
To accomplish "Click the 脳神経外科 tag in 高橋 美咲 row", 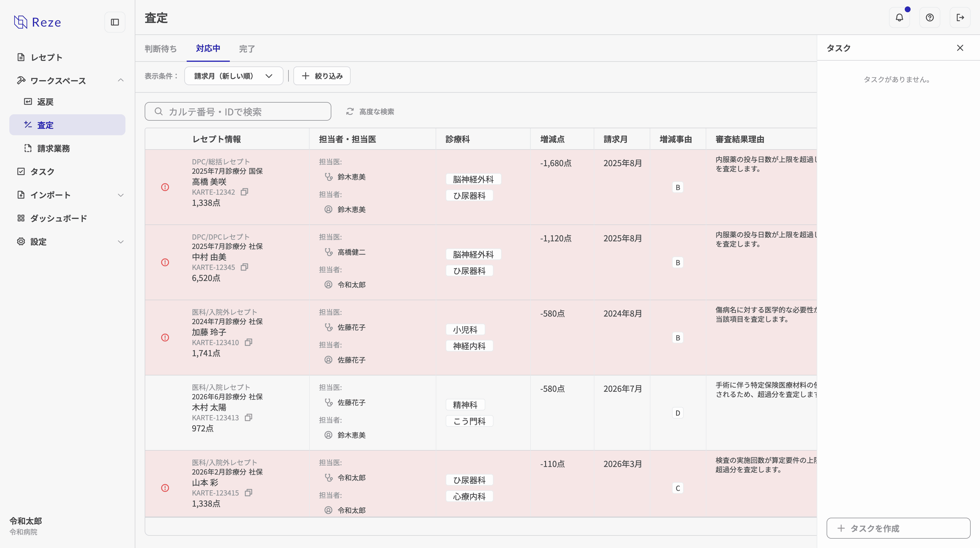I will tap(473, 179).
